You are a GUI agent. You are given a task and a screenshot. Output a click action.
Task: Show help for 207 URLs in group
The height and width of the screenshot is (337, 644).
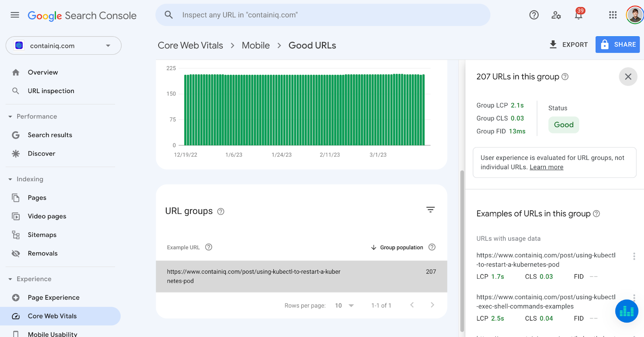565,76
